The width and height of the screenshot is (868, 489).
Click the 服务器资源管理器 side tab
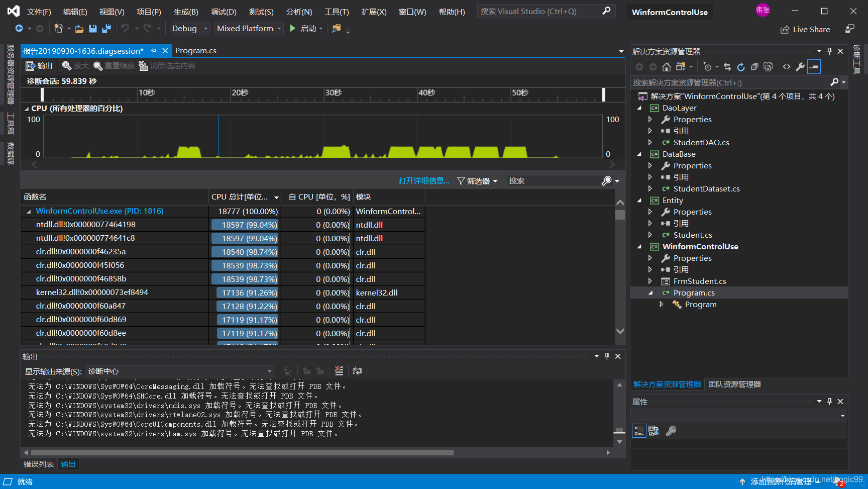pos(10,74)
